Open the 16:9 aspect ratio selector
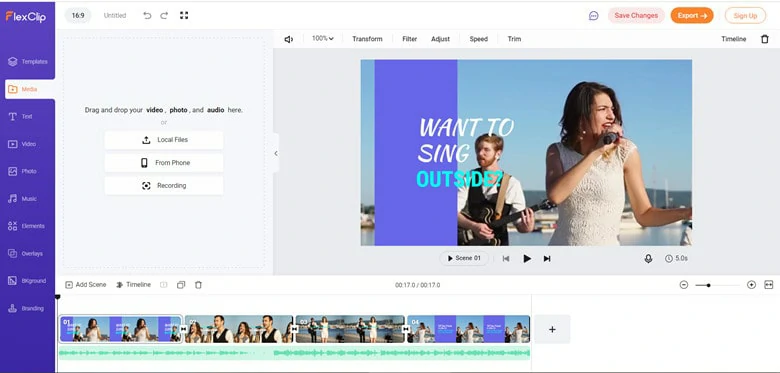This screenshot has width=780, height=373. [x=78, y=15]
